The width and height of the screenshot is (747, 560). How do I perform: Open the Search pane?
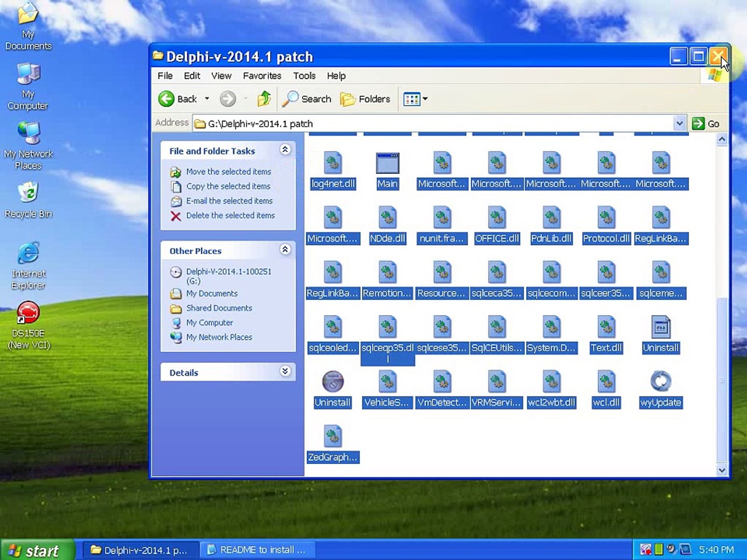point(307,99)
